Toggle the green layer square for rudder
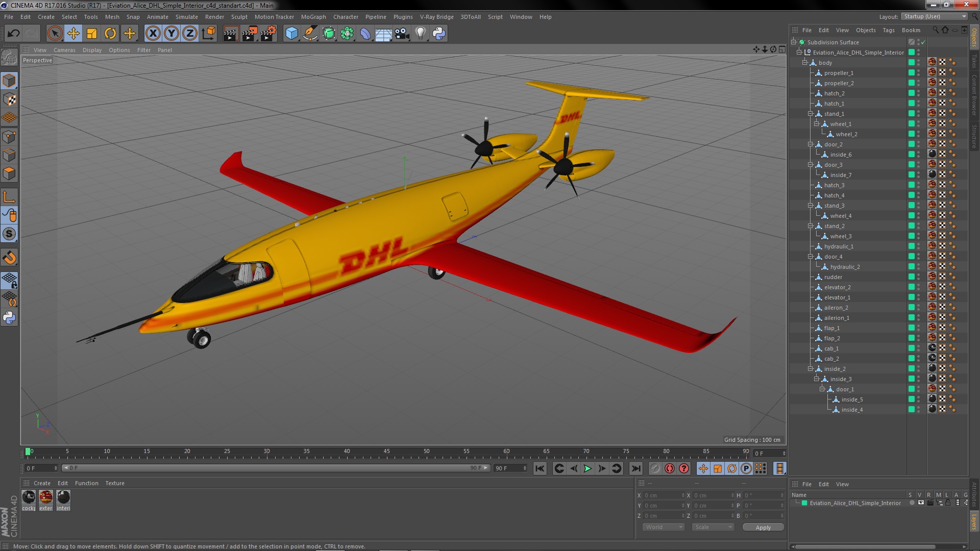Screen dimensions: 980x551 tap(912, 277)
